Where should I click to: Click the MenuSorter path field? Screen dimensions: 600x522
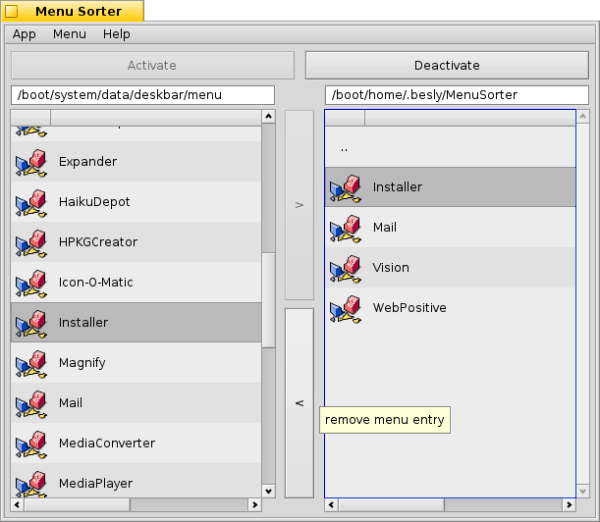coord(457,95)
